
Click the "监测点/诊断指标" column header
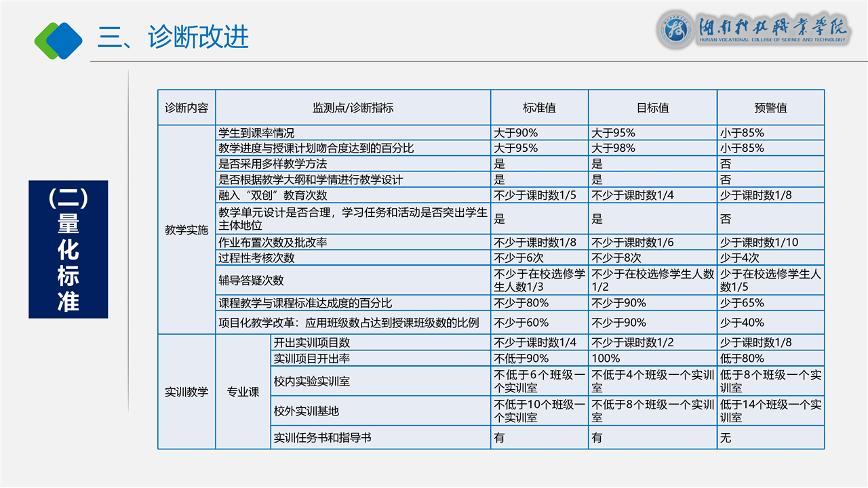coord(353,108)
